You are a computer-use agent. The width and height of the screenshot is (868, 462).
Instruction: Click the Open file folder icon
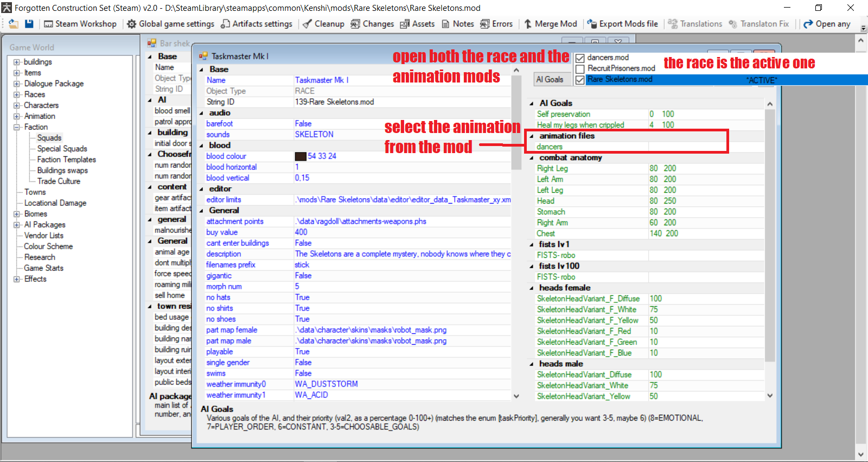pos(14,24)
